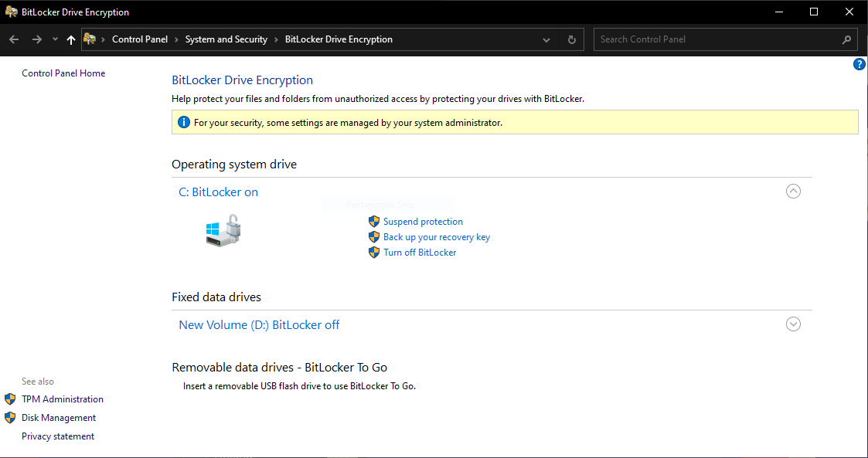
Task: Click the Suspend protection link
Action: coord(423,221)
